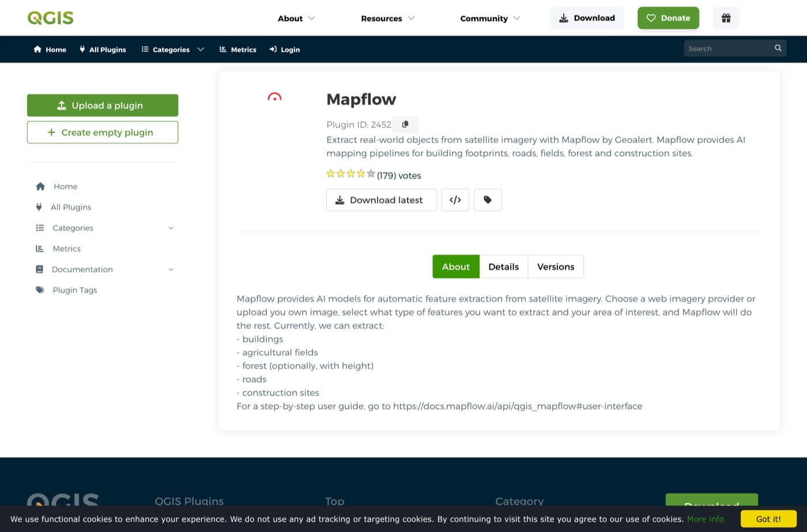Screen dimensions: 807x532
Task: Open Plugin Tags link in left sidebar
Action: point(75,290)
